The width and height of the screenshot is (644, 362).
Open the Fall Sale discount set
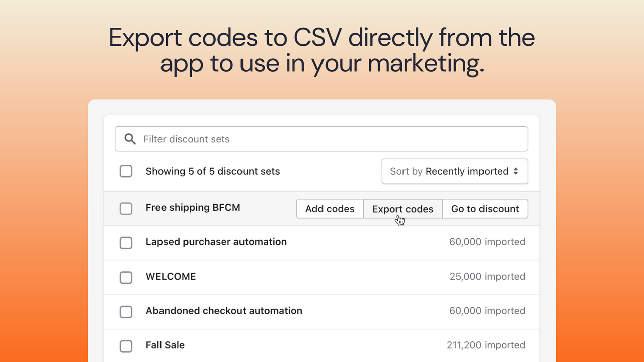(165, 345)
